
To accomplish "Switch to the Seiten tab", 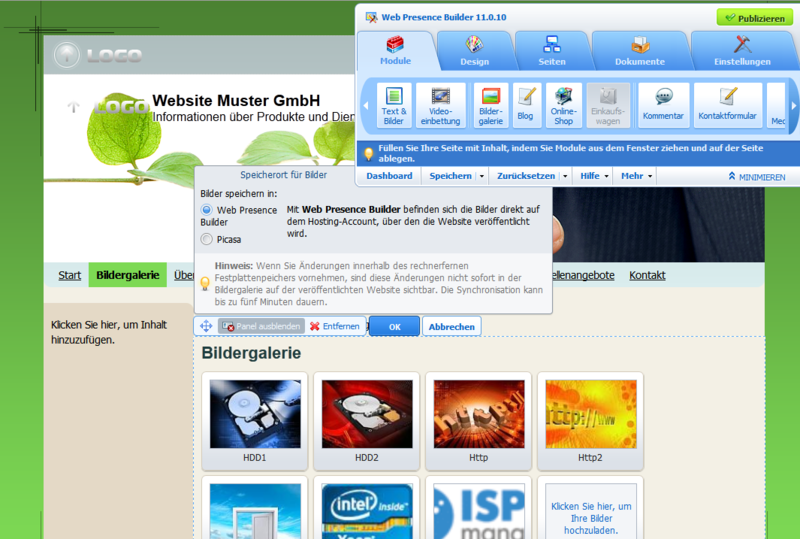I will pos(552,50).
